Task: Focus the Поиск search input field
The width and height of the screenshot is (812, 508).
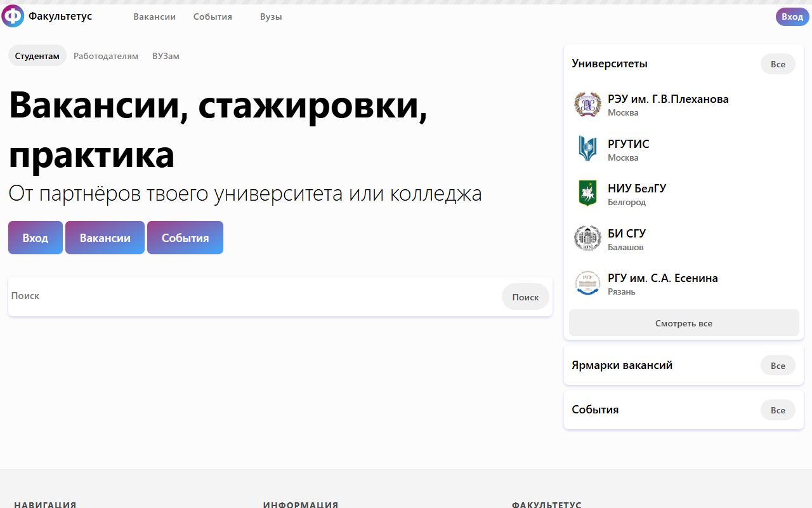Action: (254, 296)
